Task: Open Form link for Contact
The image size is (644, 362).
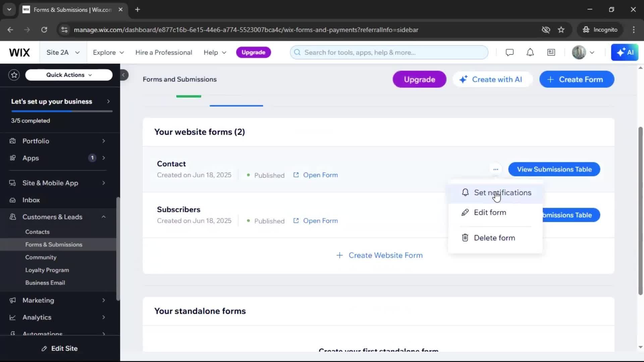Action: click(316, 175)
